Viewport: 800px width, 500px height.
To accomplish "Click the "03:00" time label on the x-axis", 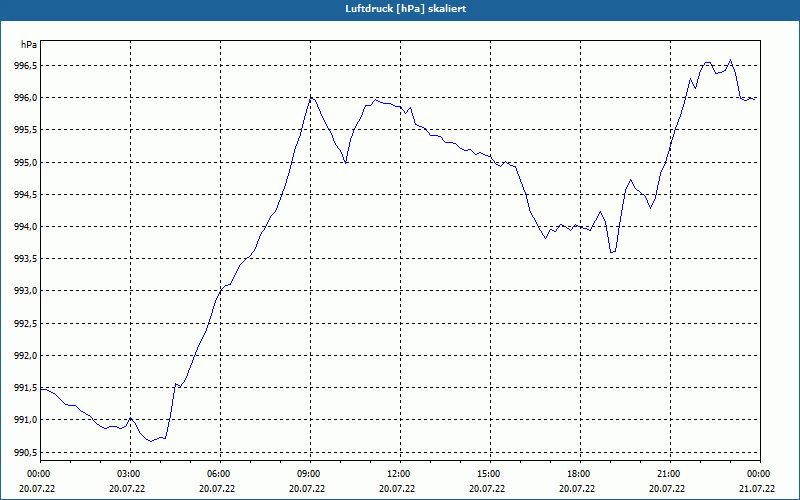I will tap(130, 474).
